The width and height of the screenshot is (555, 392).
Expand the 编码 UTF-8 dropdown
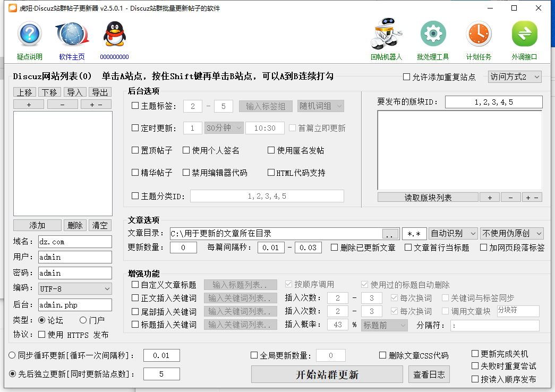tap(75, 288)
